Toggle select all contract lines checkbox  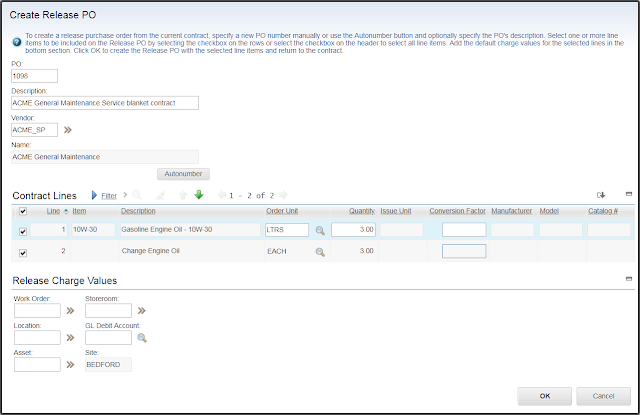tap(23, 211)
